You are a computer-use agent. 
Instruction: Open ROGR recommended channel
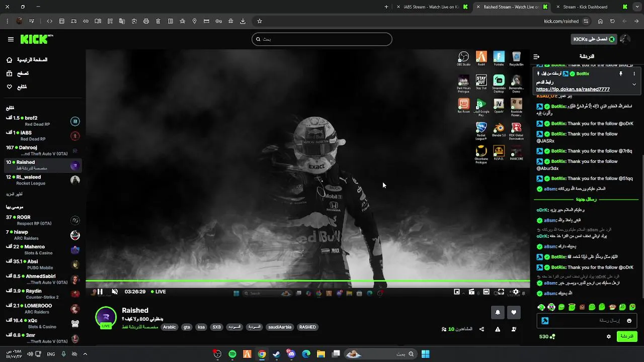tap(42, 220)
